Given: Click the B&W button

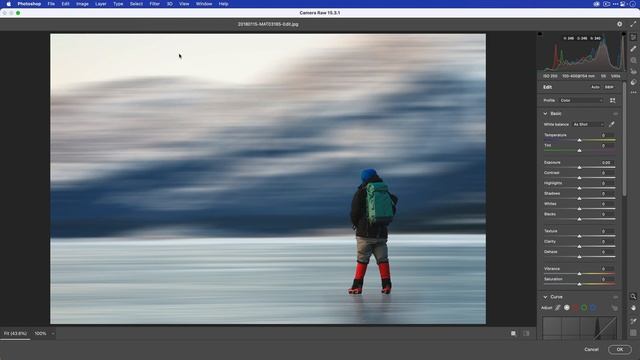Looking at the screenshot, I should click(x=609, y=87).
